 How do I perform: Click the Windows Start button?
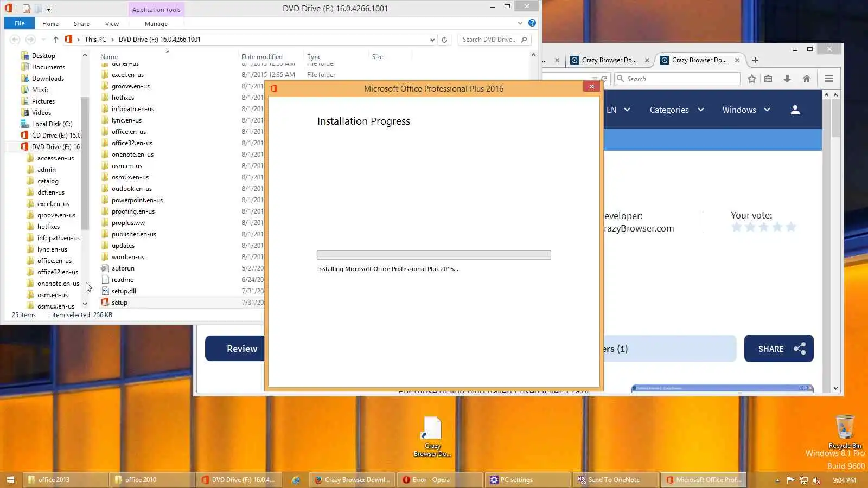[10, 480]
